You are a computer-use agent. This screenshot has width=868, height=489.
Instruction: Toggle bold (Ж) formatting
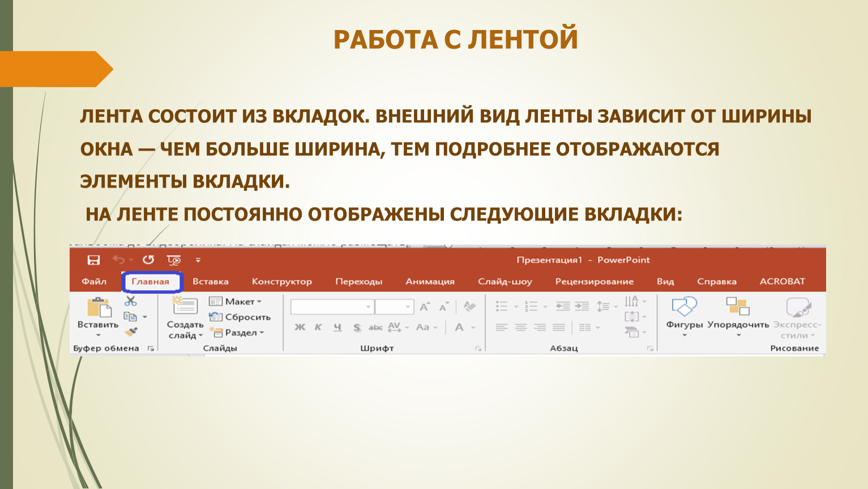(300, 327)
